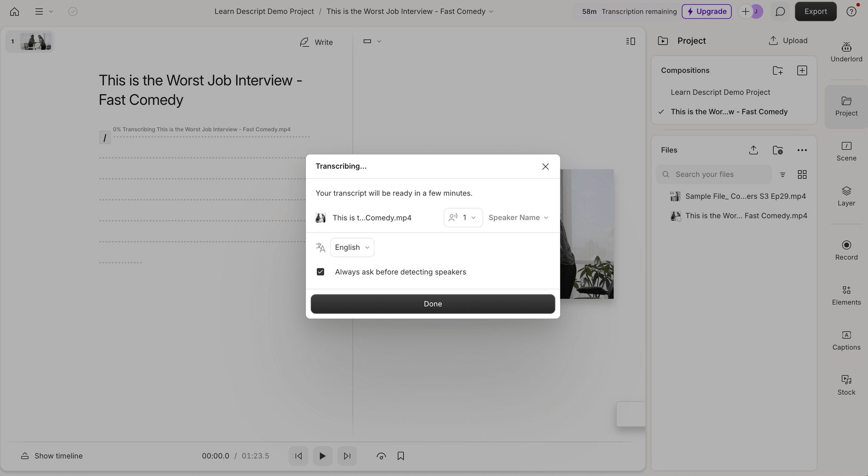Open Learn Descript Demo Project breadcrumb
This screenshot has height=476, width=868.
pos(264,11)
